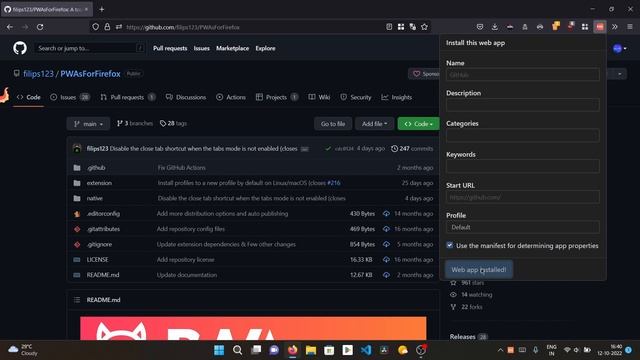Open more tools overflow chevrons

pos(615,27)
